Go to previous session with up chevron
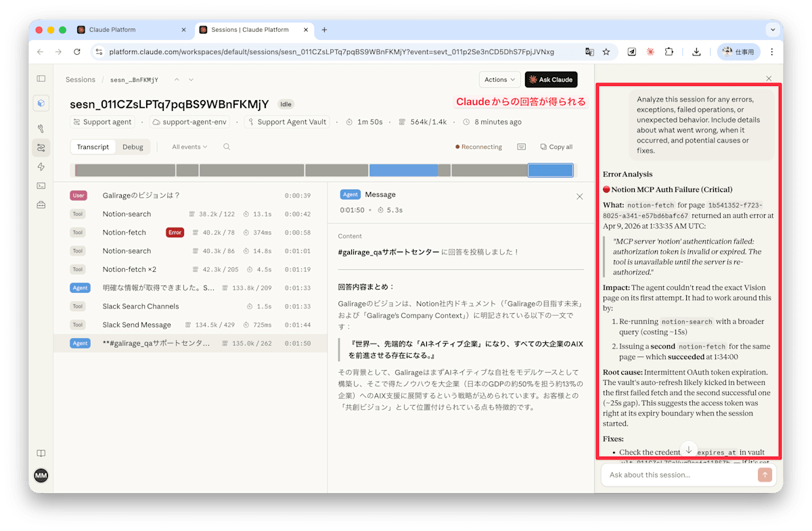This screenshot has width=812, height=531. 177,80
